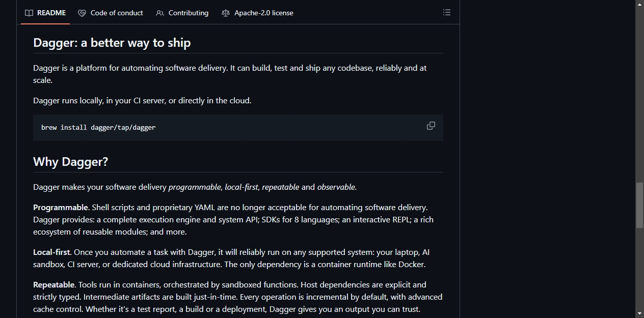Select the Contributing tab

point(182,13)
